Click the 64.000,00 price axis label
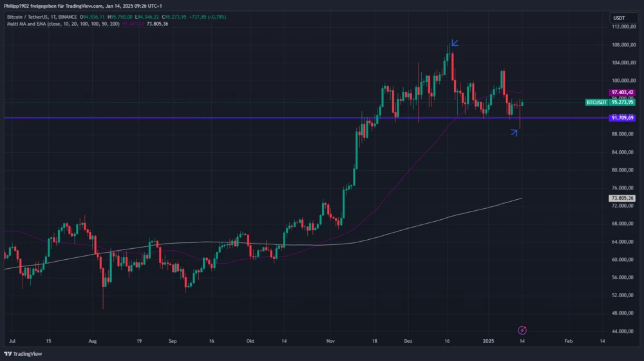644x361 pixels. (x=623, y=242)
